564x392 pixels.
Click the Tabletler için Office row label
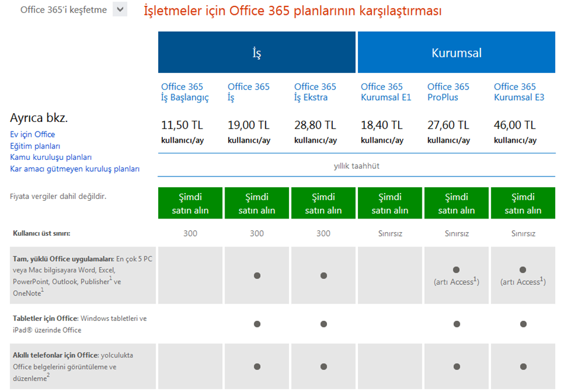click(80, 324)
